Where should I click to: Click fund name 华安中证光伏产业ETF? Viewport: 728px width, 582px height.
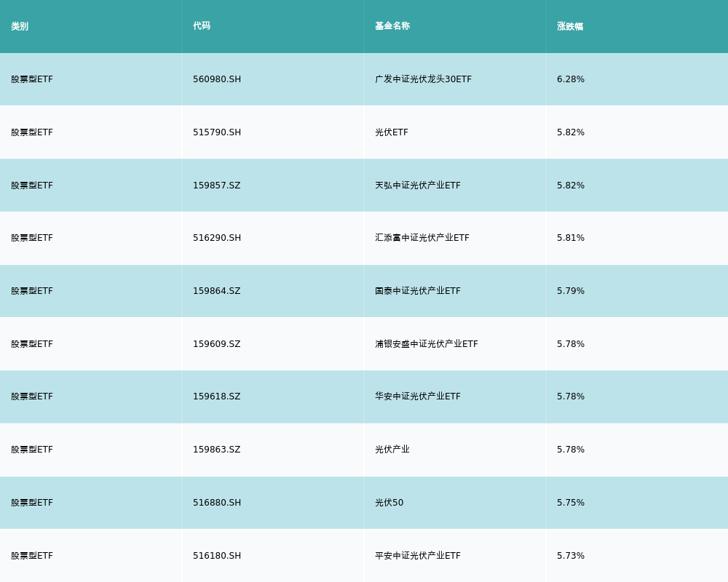[x=418, y=396]
